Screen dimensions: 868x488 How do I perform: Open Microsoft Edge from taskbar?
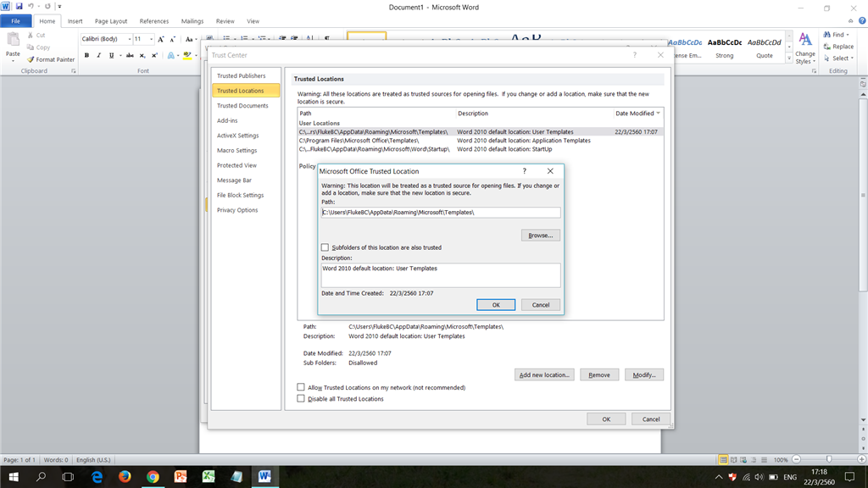[x=97, y=476]
